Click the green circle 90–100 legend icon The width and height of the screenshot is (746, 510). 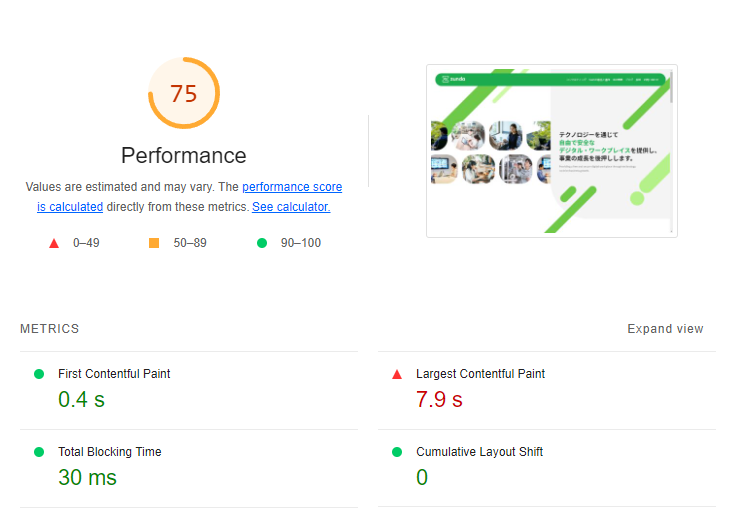coord(262,243)
